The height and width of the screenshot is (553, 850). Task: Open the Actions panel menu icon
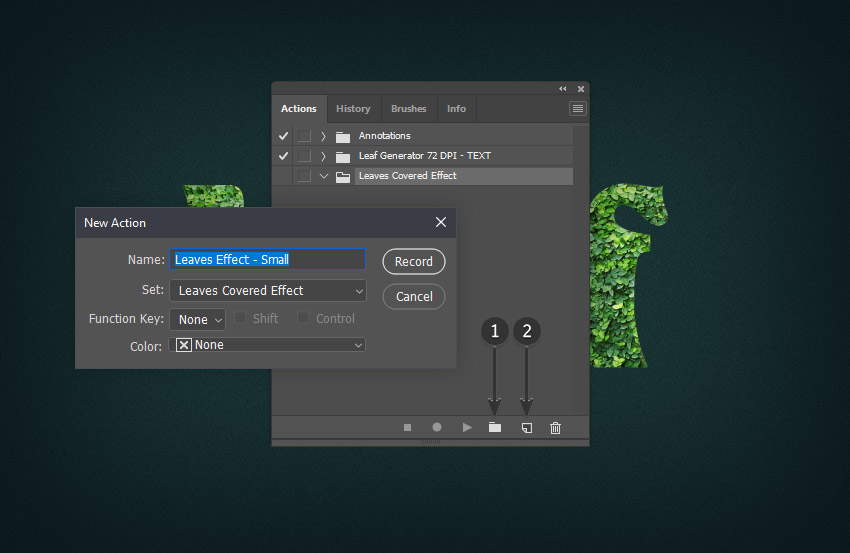point(578,108)
